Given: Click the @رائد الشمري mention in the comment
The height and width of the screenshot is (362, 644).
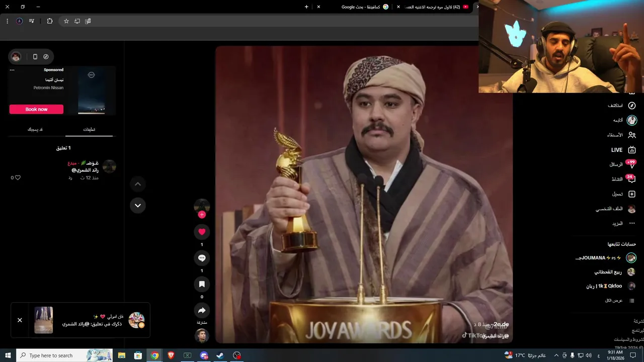Looking at the screenshot, I should [86, 170].
